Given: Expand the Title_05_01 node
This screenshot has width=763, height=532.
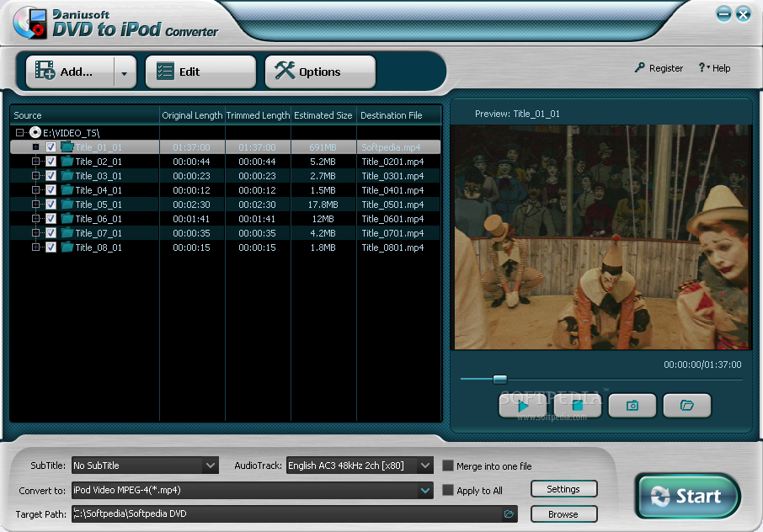Looking at the screenshot, I should click(35, 205).
